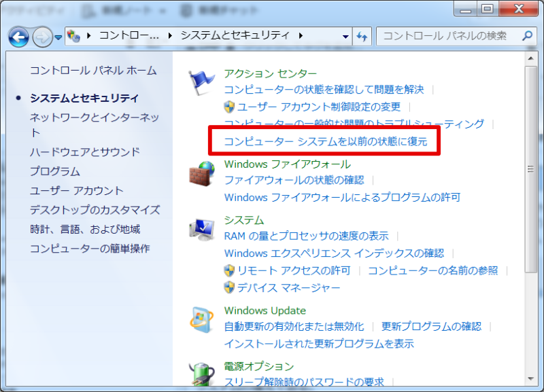
Task: Click ファイアウォールの状態の確認 link
Action: coord(294,180)
